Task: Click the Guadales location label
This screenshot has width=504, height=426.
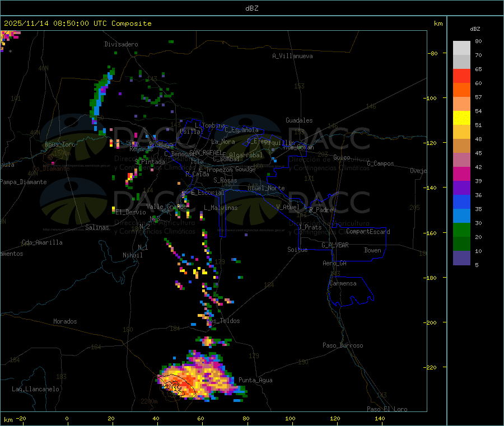Action: click(299, 120)
